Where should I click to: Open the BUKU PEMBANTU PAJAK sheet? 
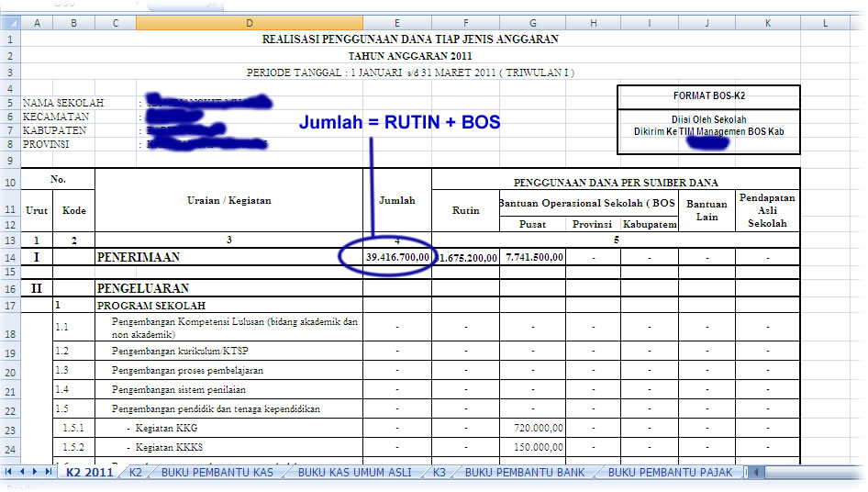[671, 472]
